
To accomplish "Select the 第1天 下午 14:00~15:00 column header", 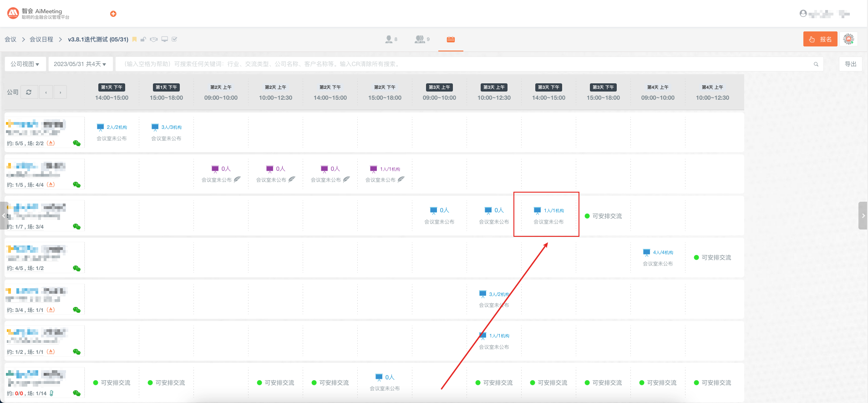I will click(x=112, y=92).
